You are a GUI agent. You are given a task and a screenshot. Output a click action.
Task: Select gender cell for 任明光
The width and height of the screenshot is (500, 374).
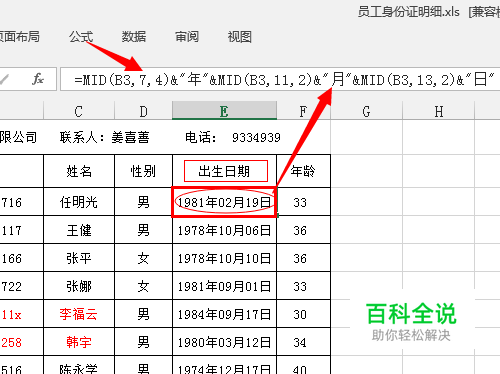(143, 202)
